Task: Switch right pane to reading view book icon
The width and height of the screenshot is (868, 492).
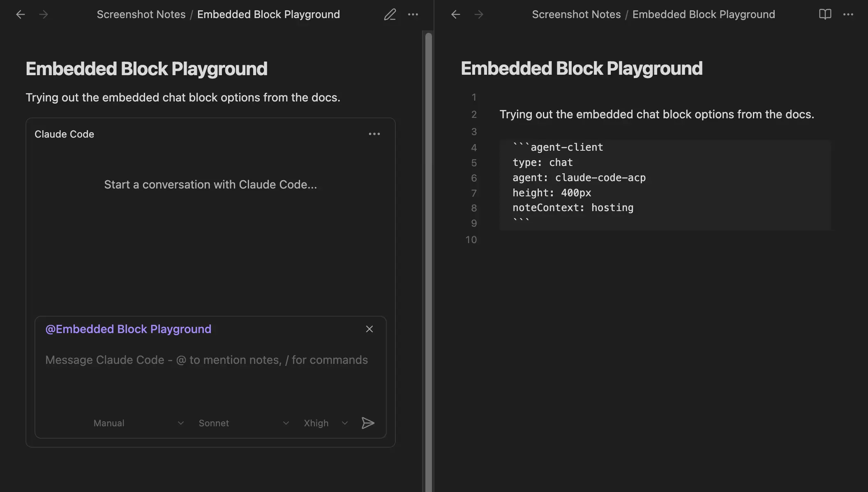Action: [825, 15]
